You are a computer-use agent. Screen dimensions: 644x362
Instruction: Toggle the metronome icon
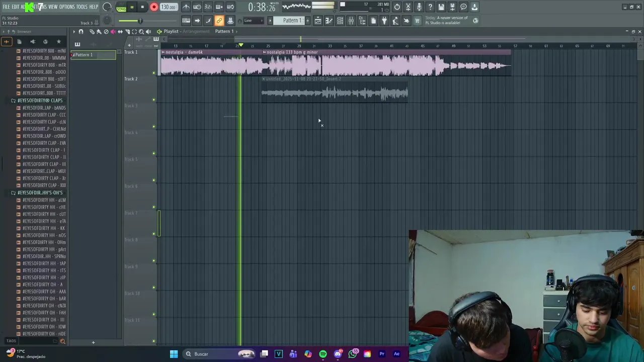[186, 7]
